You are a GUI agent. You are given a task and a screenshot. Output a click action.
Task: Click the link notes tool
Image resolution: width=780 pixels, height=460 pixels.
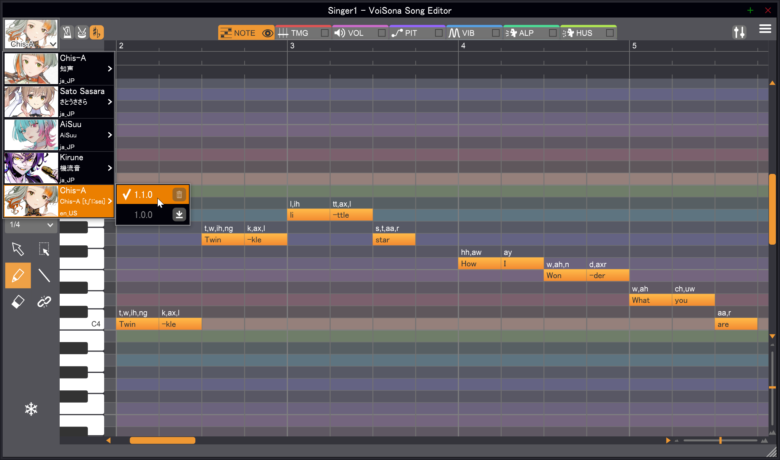coord(44,301)
